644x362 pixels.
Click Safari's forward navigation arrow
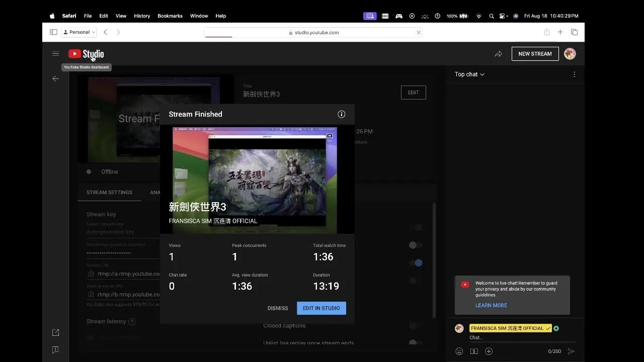(118, 32)
